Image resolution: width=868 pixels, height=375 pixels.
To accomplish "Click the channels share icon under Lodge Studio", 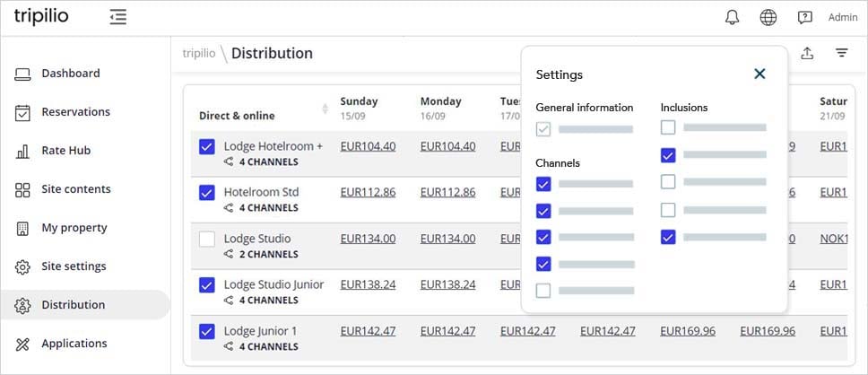I will pyautogui.click(x=229, y=254).
